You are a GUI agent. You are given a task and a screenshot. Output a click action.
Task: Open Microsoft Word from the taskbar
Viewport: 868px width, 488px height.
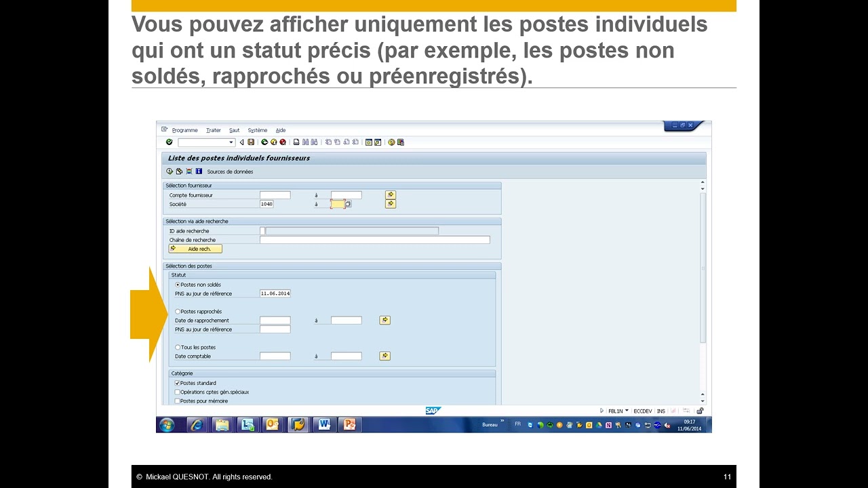(323, 425)
